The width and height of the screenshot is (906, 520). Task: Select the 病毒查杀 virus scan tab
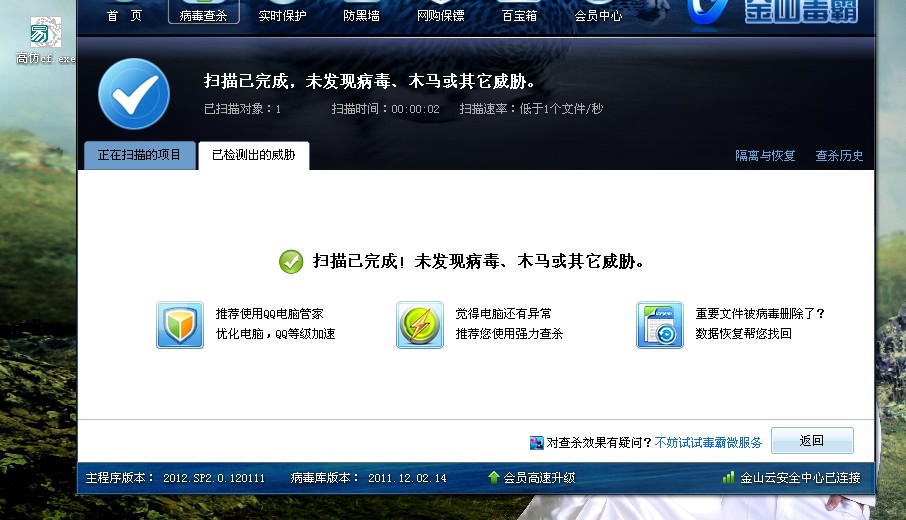coord(203,12)
